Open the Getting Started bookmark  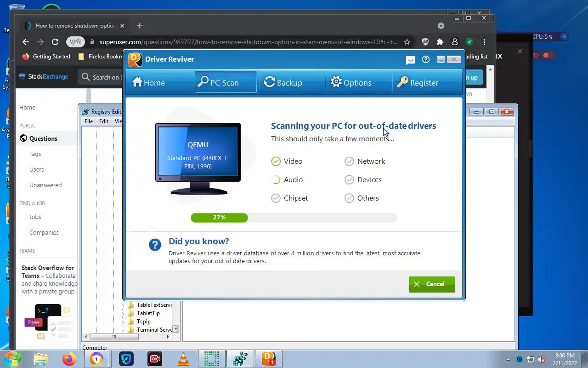[46, 57]
